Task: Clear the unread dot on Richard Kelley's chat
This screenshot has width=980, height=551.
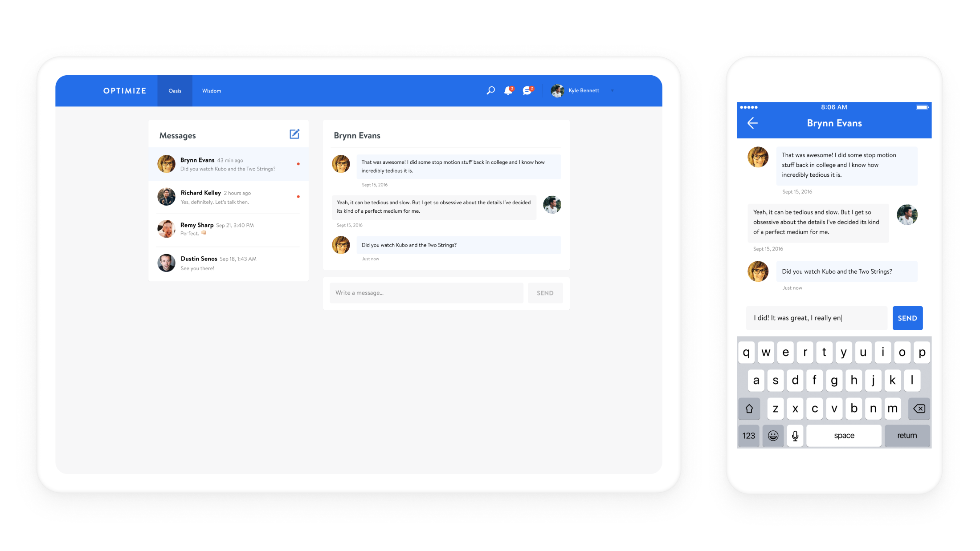Action: tap(298, 195)
